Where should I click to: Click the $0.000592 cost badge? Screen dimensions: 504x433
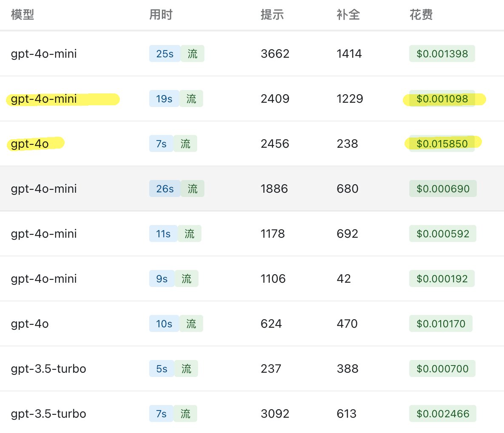(443, 233)
